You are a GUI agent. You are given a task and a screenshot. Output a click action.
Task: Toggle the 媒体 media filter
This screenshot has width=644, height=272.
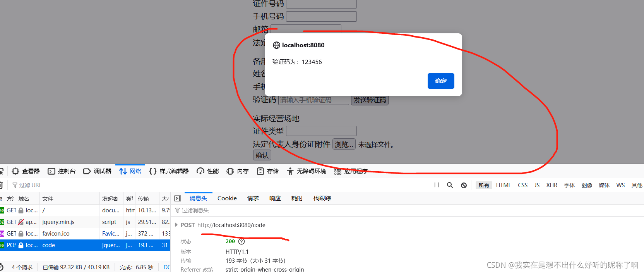pyautogui.click(x=604, y=185)
